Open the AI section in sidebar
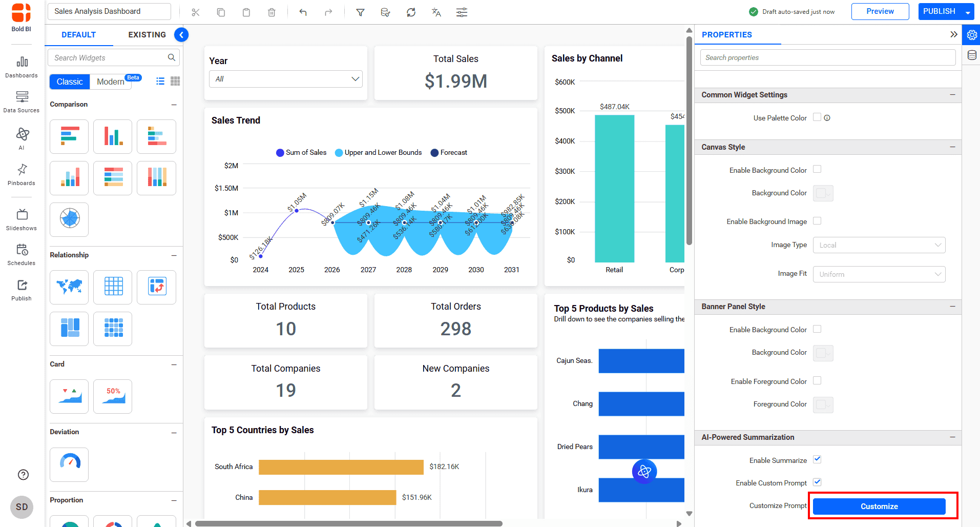The width and height of the screenshot is (980, 527). pos(22,138)
